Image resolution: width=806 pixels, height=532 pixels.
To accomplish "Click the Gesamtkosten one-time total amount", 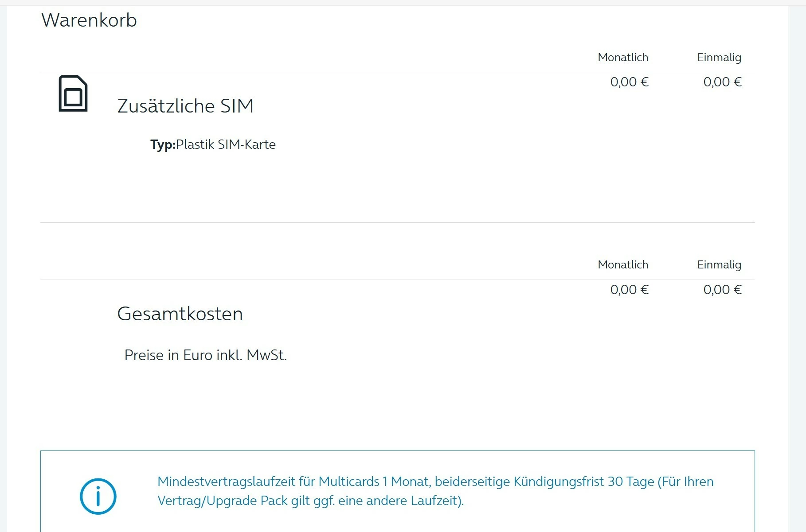I will 722,290.
